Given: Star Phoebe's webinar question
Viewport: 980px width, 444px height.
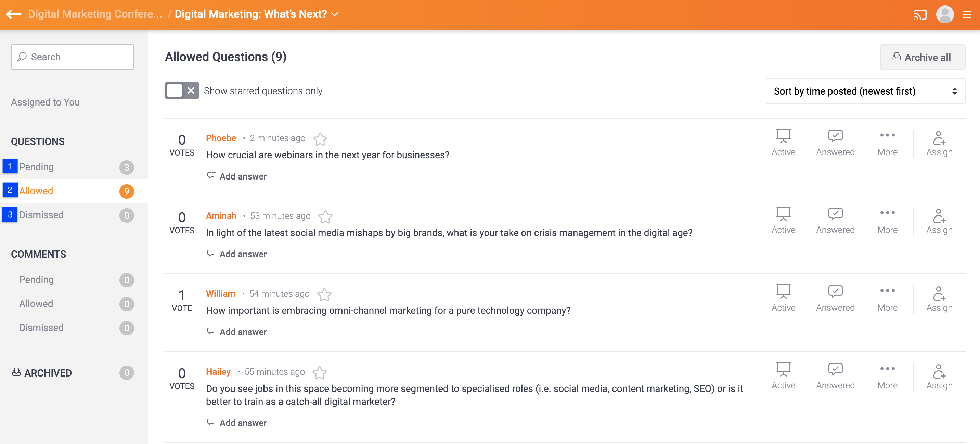Looking at the screenshot, I should pos(320,139).
